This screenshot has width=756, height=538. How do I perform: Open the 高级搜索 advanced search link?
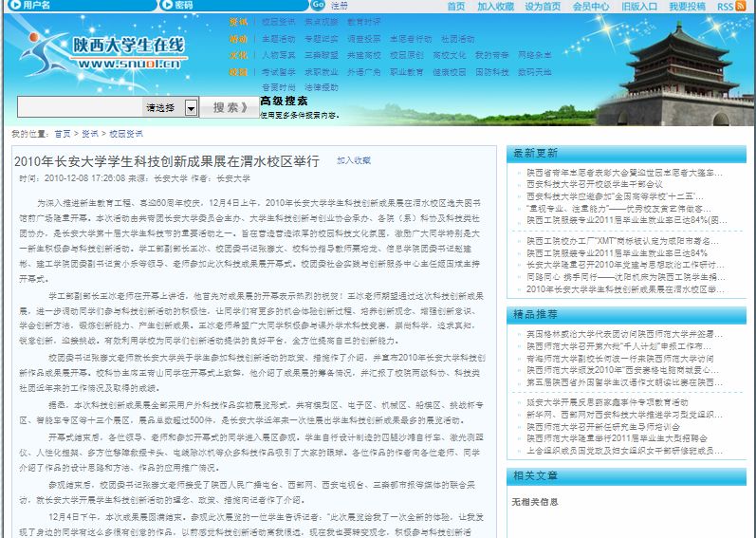(x=283, y=101)
